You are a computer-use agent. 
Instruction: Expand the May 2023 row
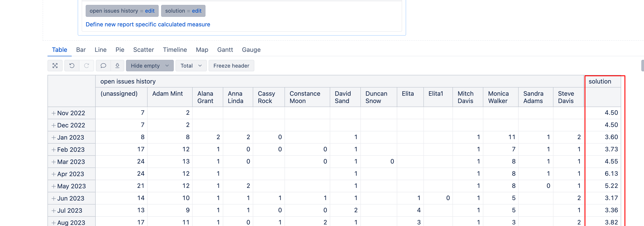53,186
